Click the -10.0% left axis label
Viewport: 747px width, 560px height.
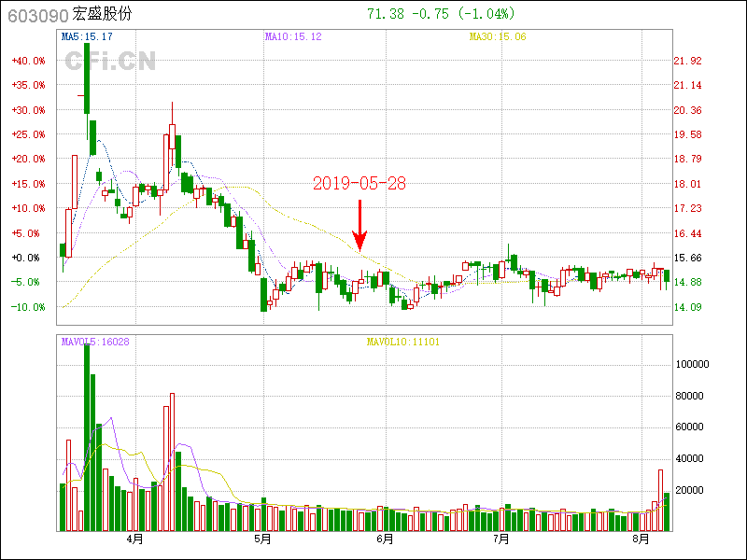[28, 307]
